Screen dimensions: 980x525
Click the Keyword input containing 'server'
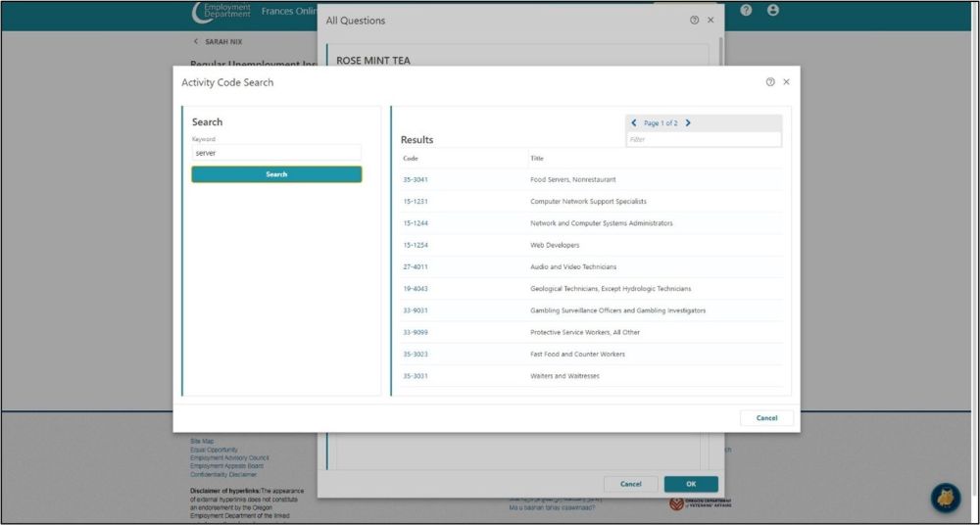(276, 153)
